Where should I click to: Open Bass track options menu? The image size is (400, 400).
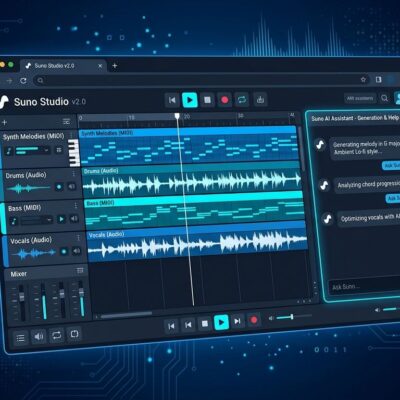pyautogui.click(x=76, y=205)
